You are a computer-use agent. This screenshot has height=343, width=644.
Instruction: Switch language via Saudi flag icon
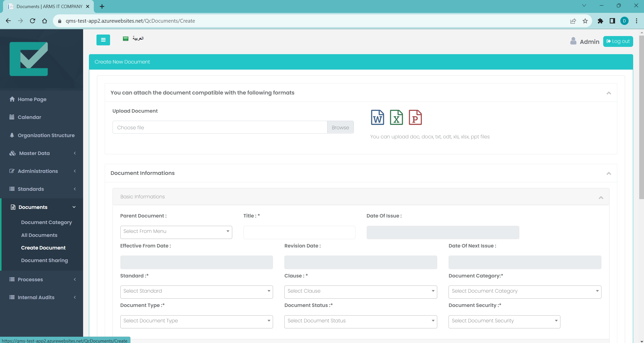coord(125,39)
